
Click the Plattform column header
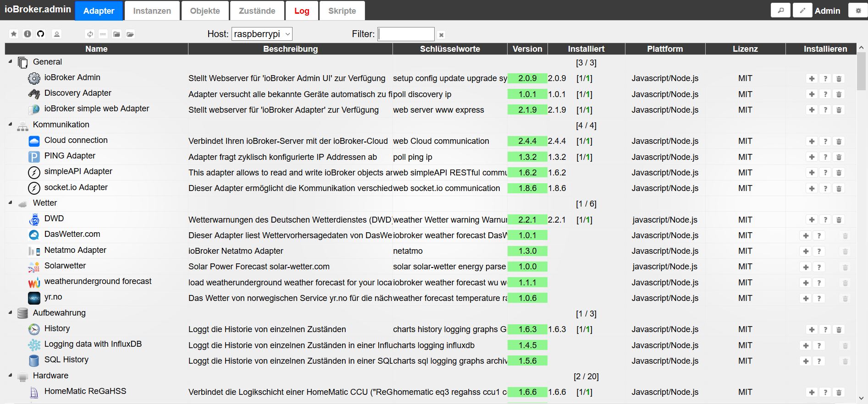(x=665, y=49)
